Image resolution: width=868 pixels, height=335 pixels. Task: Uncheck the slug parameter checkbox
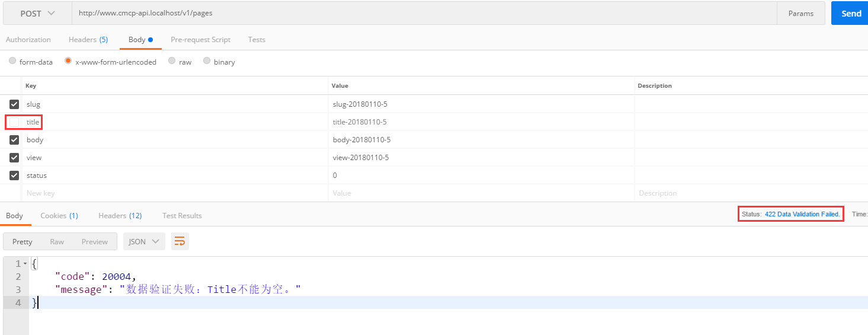(x=14, y=104)
